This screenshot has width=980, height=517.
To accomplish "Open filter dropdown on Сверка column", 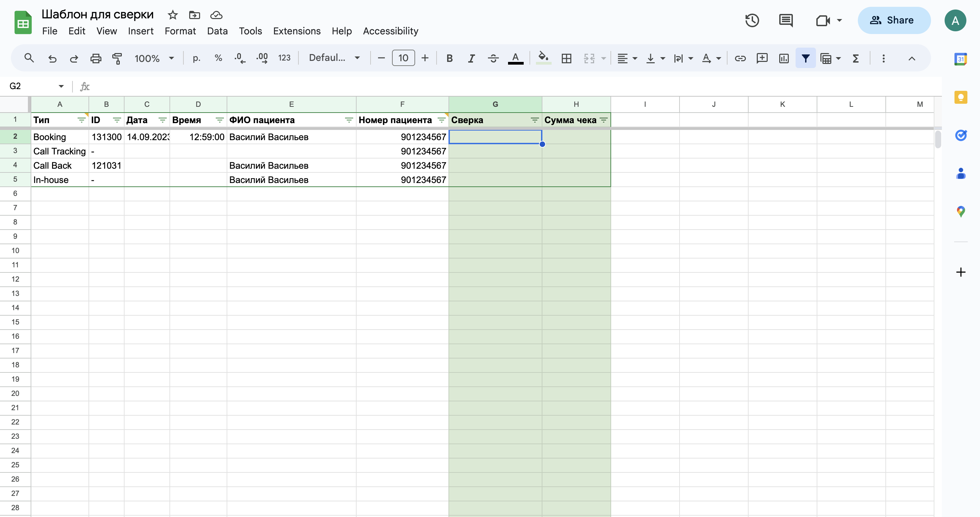I will (x=535, y=120).
